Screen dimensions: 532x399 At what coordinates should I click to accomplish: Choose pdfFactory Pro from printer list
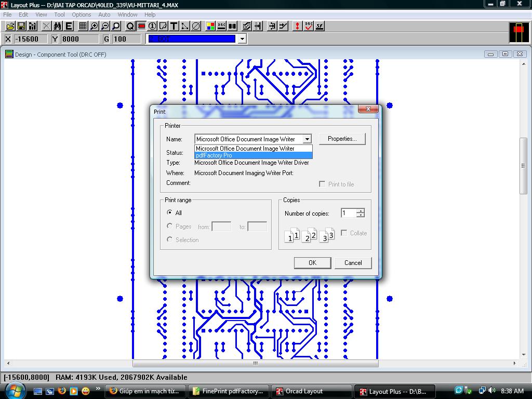pos(253,155)
